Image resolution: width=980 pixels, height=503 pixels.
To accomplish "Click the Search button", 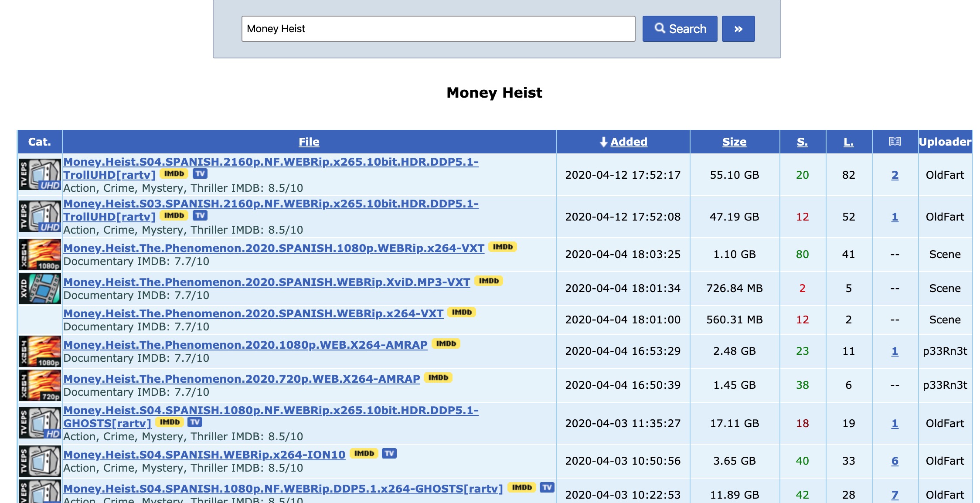I will 680,29.
